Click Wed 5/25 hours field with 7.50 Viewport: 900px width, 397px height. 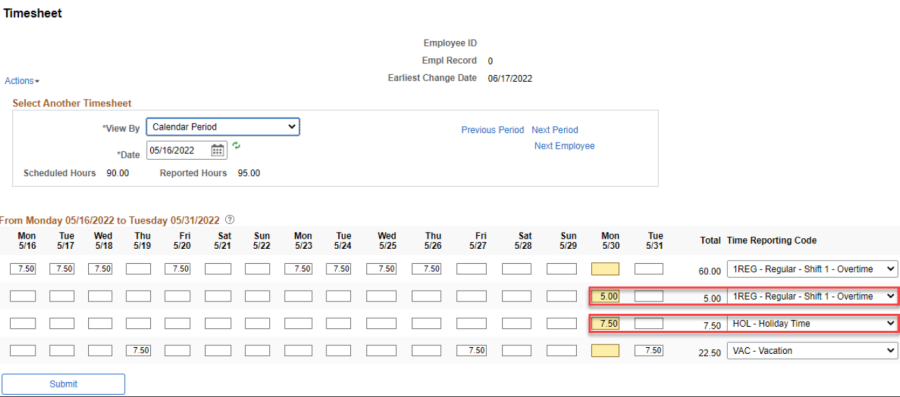pyautogui.click(x=382, y=269)
